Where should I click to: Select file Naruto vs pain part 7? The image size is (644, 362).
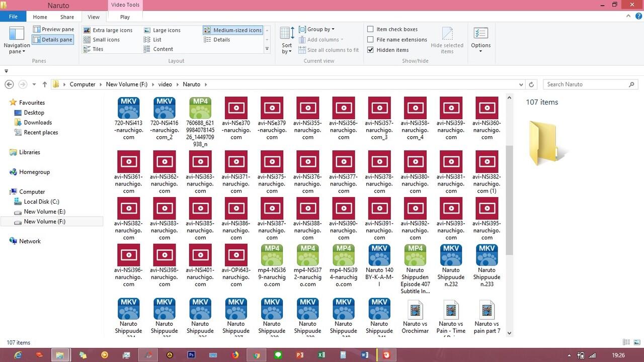click(x=487, y=316)
